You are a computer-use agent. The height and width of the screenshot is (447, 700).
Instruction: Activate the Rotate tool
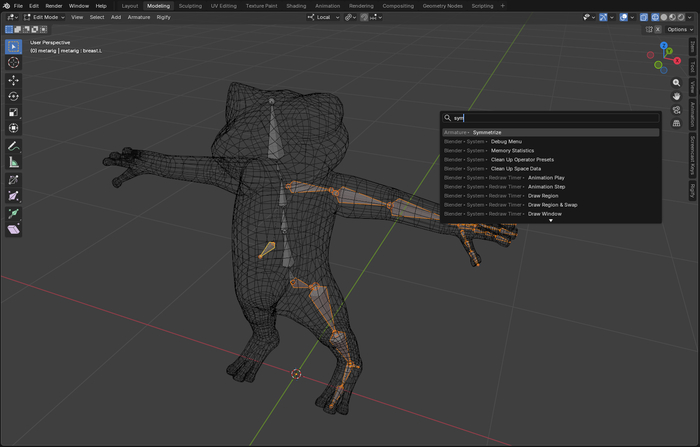[14, 96]
